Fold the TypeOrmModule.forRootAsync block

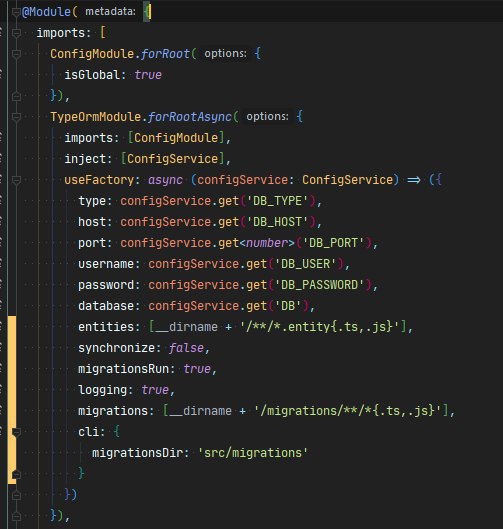click(16, 117)
